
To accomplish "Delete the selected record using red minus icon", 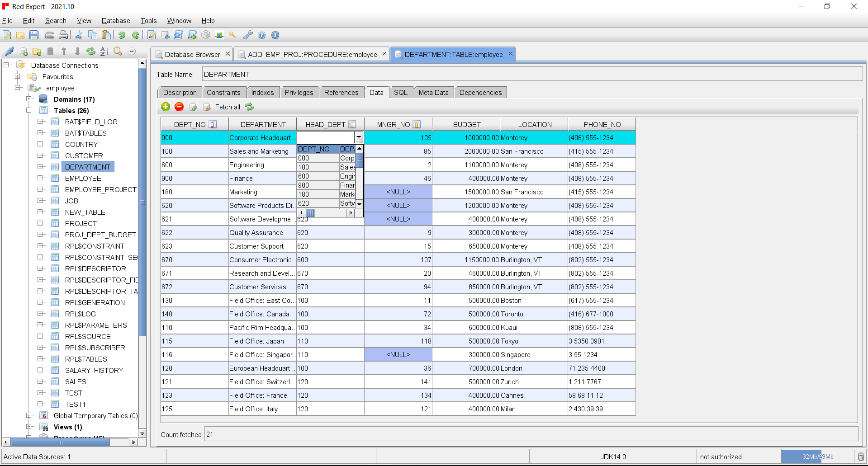I will (179, 107).
